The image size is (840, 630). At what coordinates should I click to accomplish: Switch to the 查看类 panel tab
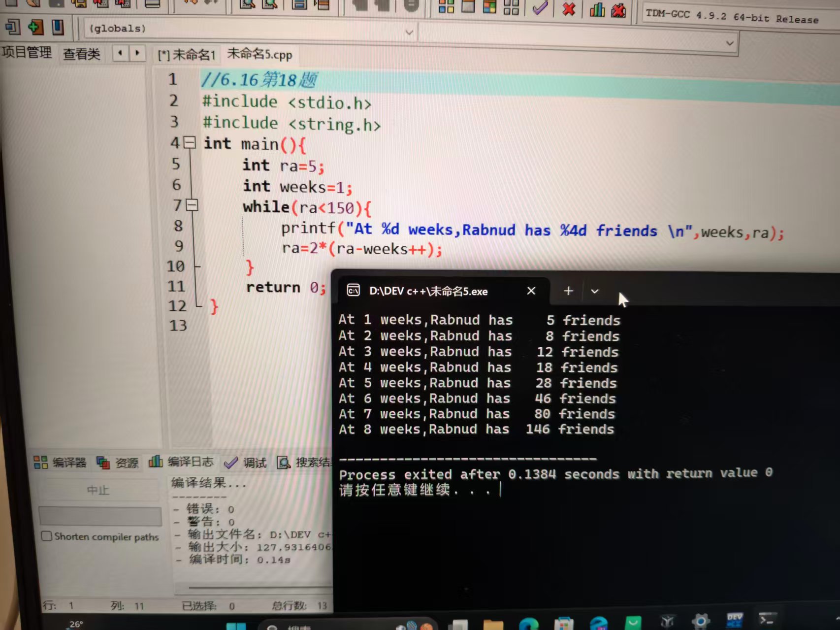[x=81, y=54]
